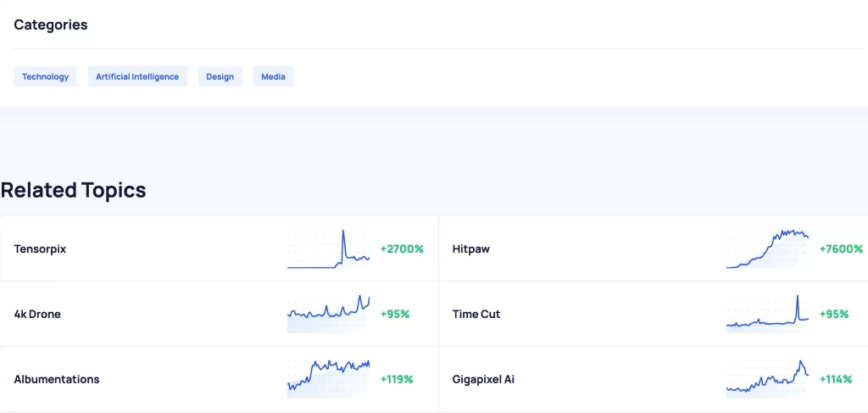
Task: Click the +119% growth value for Albumentations
Action: [x=397, y=380]
